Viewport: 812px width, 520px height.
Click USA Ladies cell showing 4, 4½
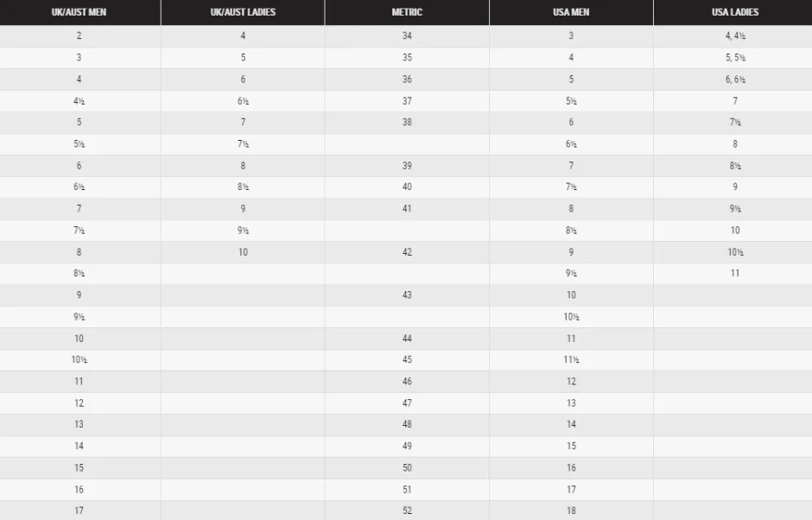tap(733, 35)
